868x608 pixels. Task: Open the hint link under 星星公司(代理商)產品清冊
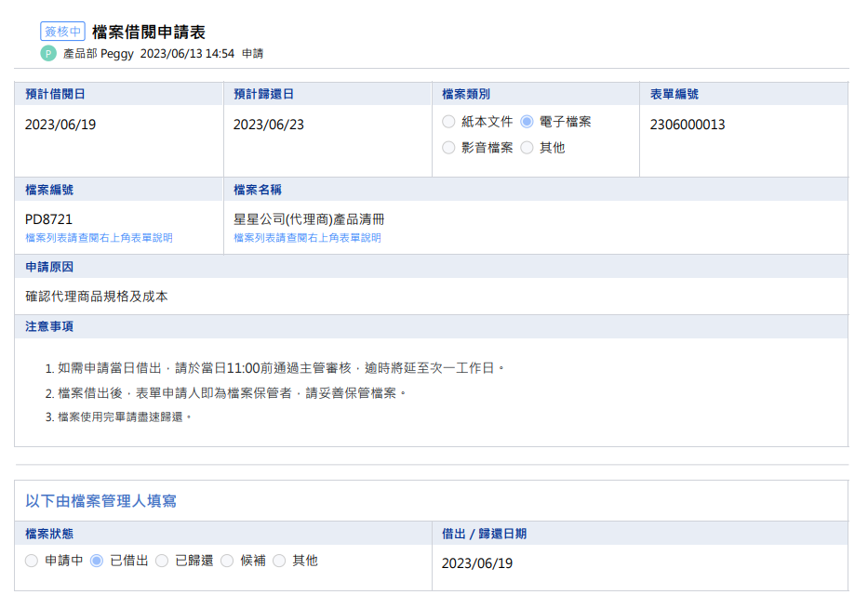coord(307,238)
